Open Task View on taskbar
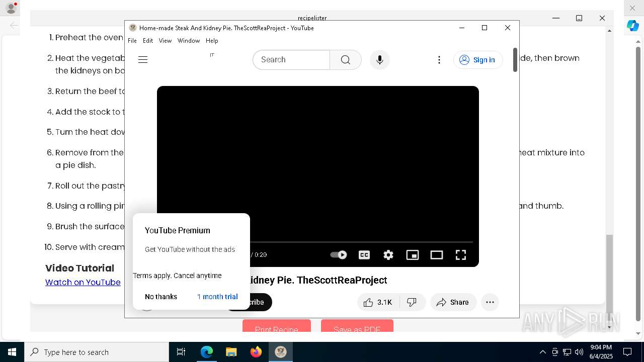This screenshot has height=362, width=644. click(181, 352)
